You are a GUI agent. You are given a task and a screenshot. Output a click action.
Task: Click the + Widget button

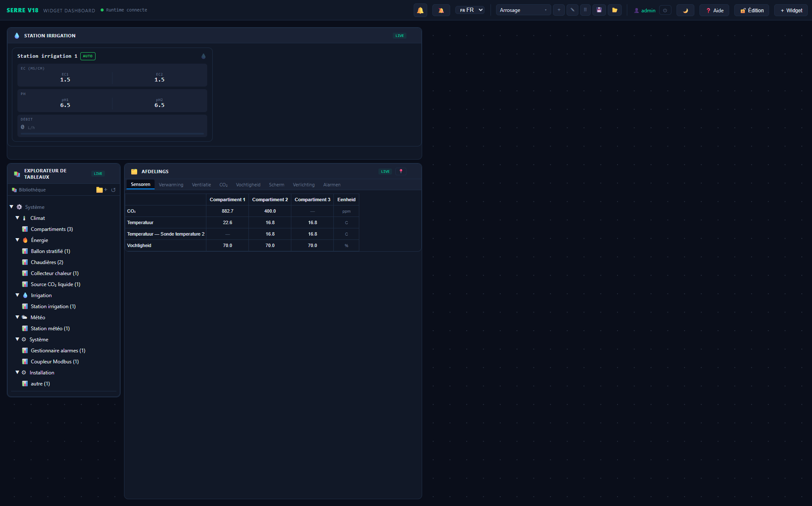pyautogui.click(x=791, y=10)
